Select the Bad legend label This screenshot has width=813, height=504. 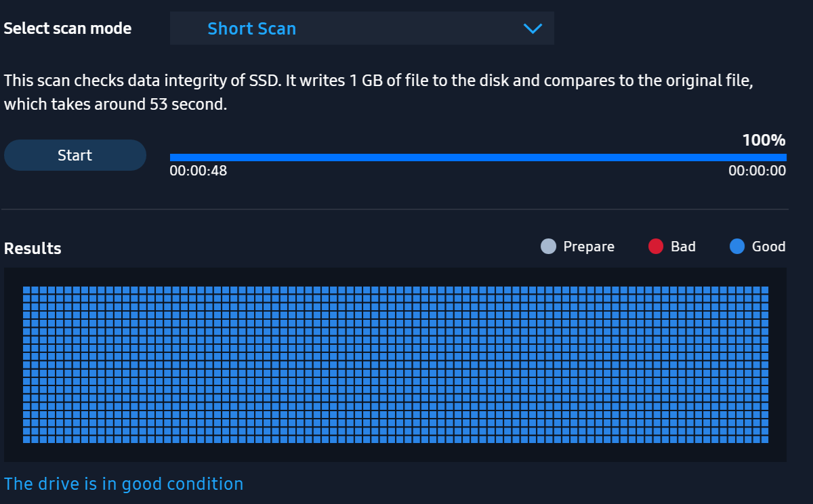[x=683, y=247]
